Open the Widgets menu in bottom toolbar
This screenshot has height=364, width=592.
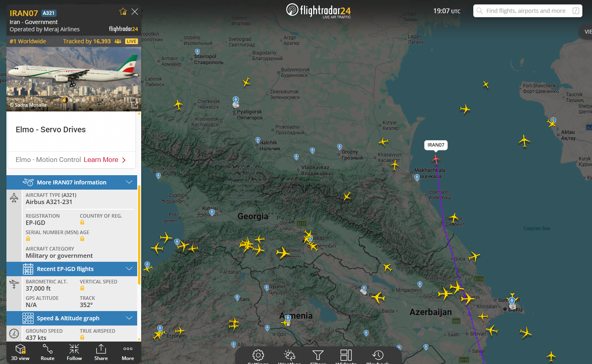[346, 355]
